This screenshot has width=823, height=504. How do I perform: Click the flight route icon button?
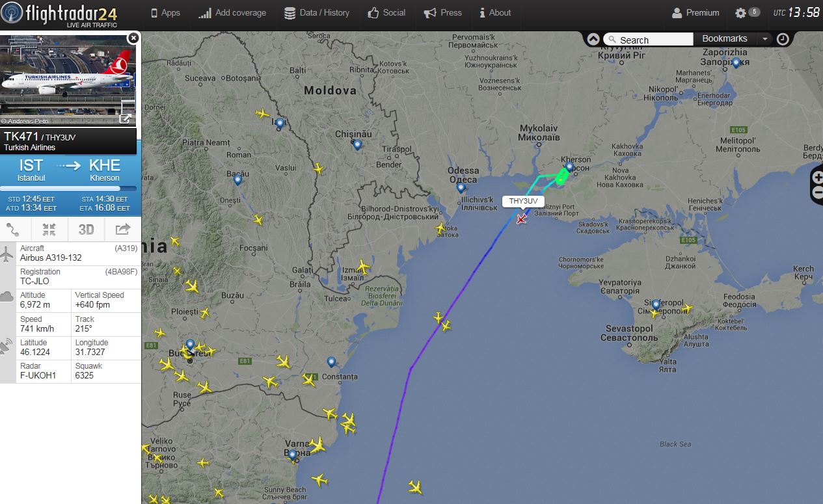coord(14,229)
